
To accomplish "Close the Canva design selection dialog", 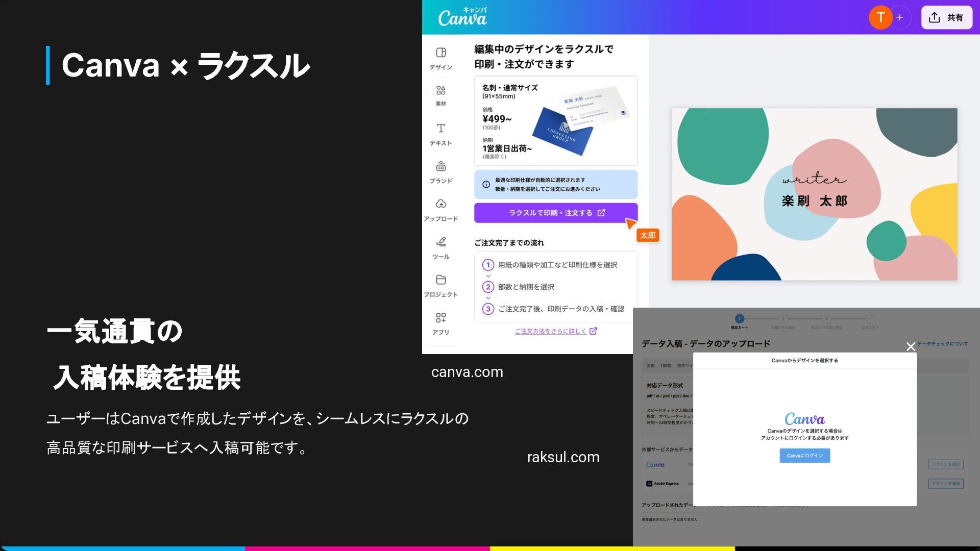I will [911, 347].
